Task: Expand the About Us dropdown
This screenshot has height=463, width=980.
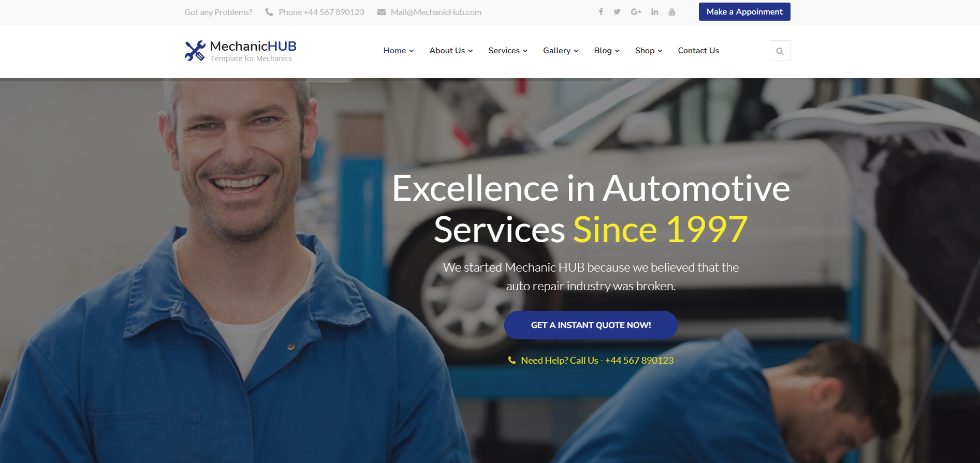Action: pyautogui.click(x=451, y=51)
